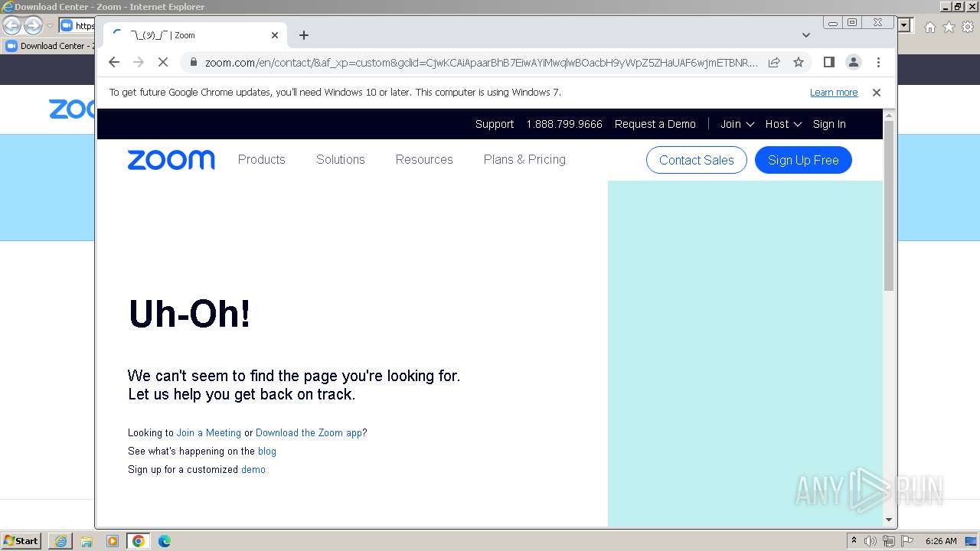The image size is (980, 551).
Task: Click the page vertical scrollbar thumb
Action: 889,205
